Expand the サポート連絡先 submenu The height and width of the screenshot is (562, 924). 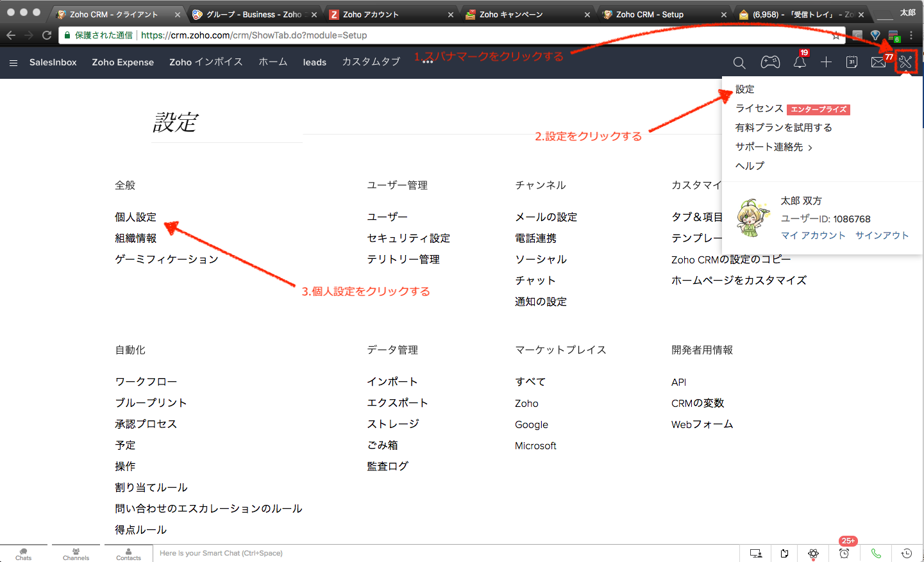pyautogui.click(x=774, y=147)
